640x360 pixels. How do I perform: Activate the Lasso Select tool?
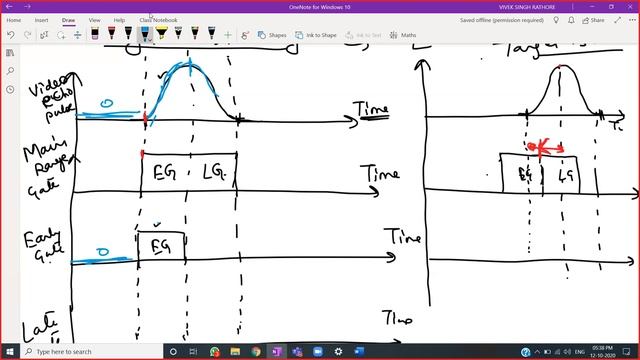61,35
